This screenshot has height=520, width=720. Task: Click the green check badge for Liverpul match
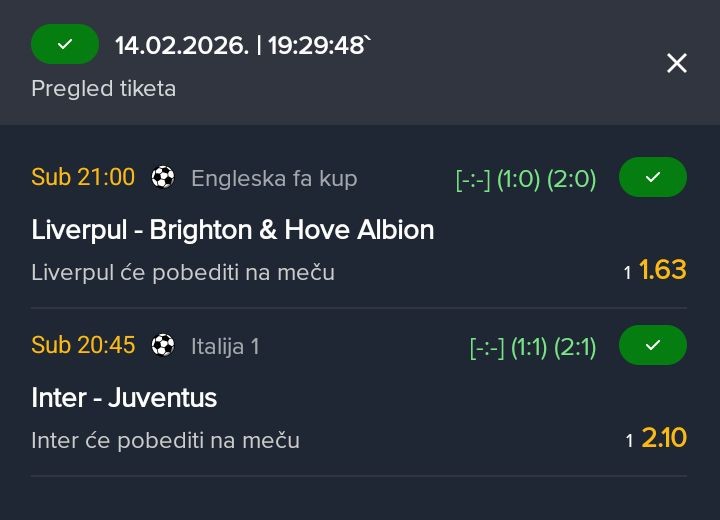point(653,178)
